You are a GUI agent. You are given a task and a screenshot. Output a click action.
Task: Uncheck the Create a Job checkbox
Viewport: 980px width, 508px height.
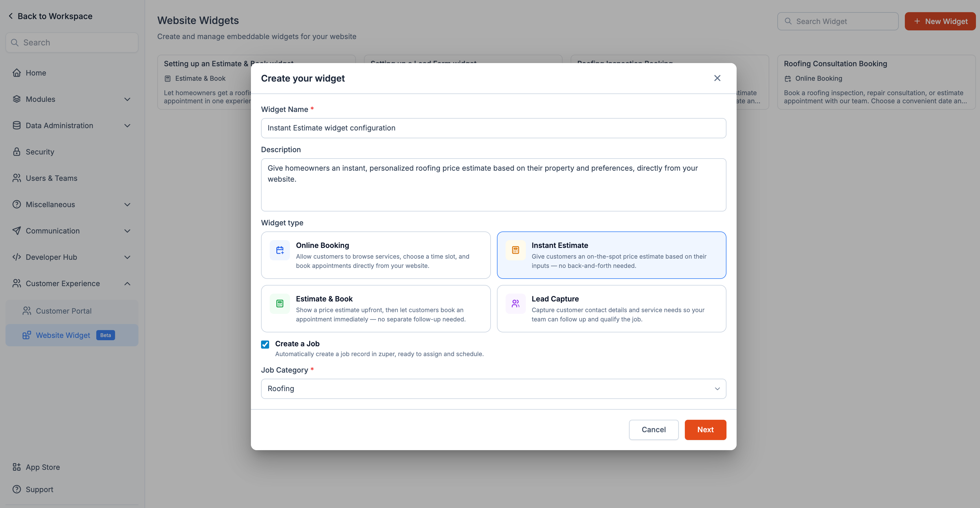(x=265, y=344)
